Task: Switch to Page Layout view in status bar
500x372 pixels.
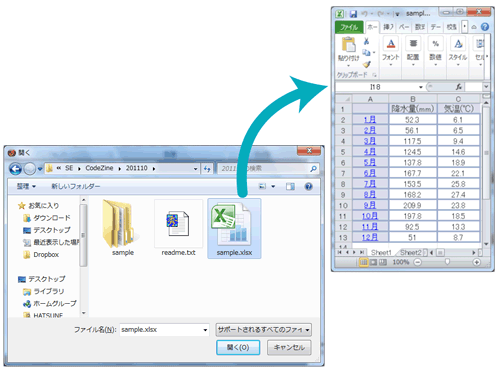Action: tap(373, 262)
